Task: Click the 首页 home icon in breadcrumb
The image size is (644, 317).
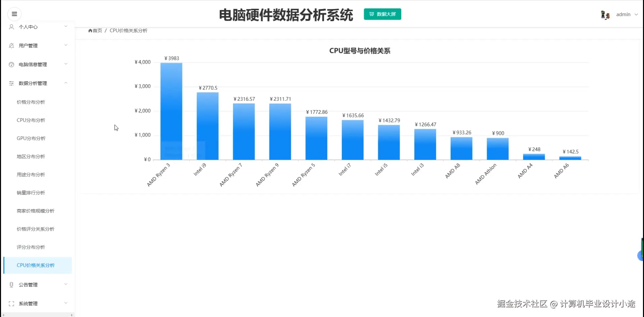Action: [x=90, y=30]
